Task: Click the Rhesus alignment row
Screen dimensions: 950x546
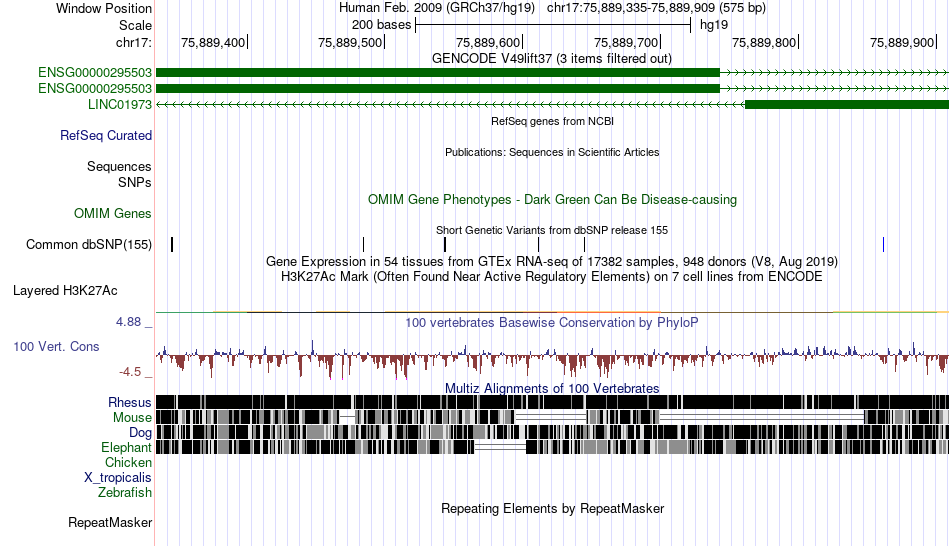Action: (552, 402)
